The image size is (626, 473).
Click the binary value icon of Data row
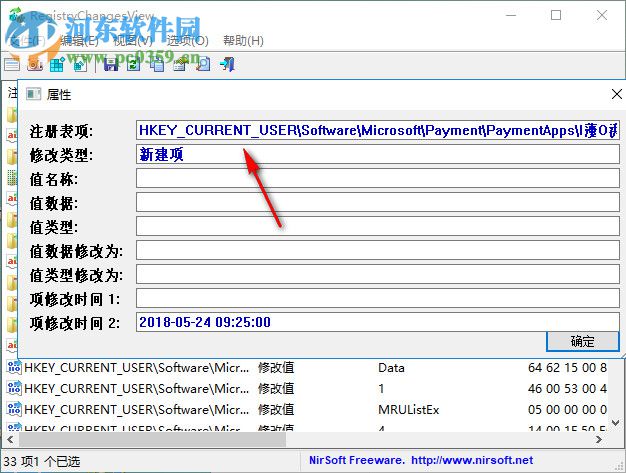pyautogui.click(x=14, y=367)
